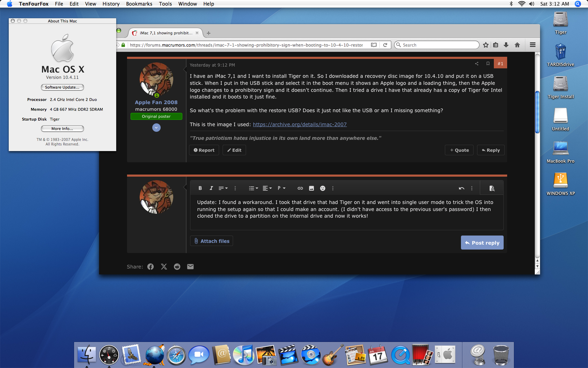The image size is (588, 368).
Task: Open the volume control in menu bar
Action: (x=532, y=4)
